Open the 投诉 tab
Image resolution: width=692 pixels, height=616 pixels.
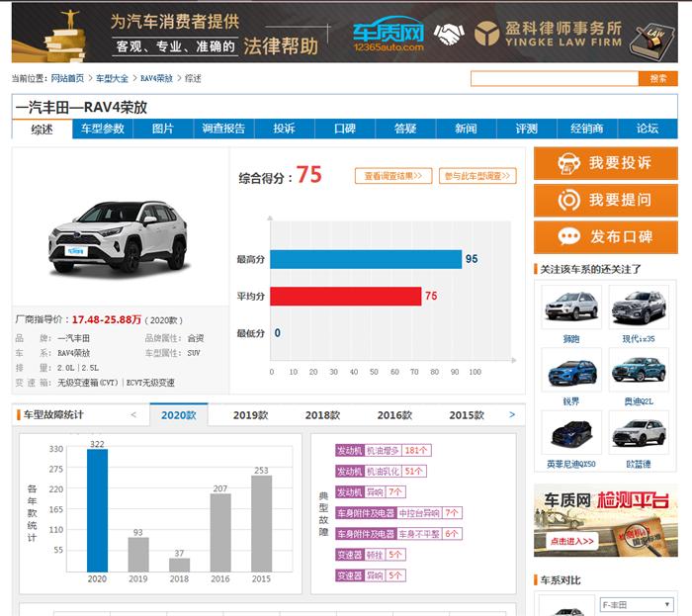(x=285, y=129)
